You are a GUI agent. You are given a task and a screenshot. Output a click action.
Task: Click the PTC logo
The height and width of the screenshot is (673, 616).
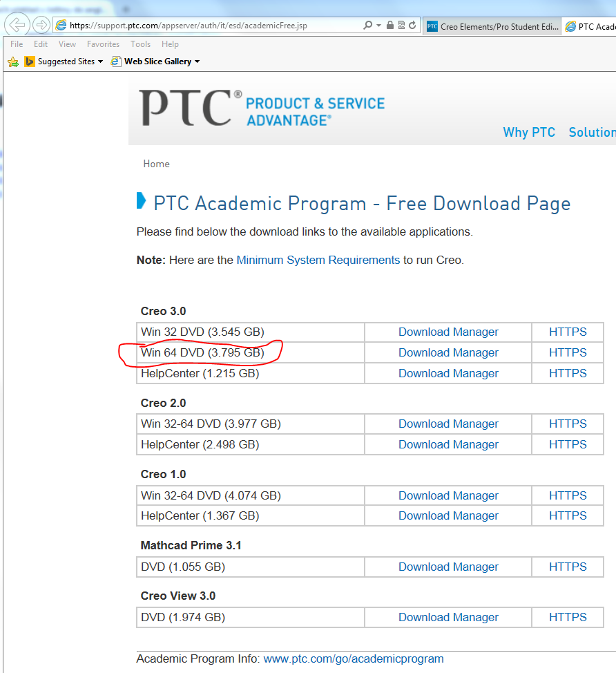point(191,107)
